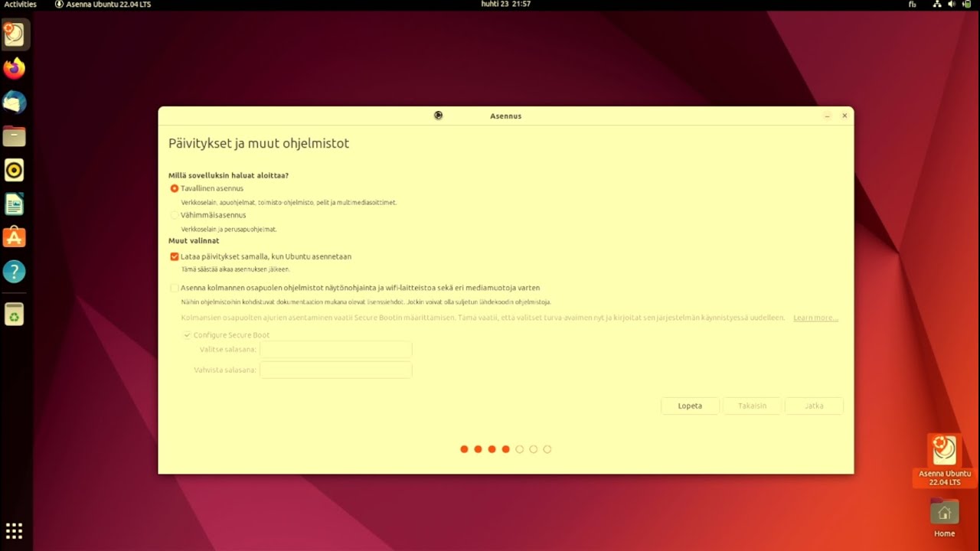This screenshot has width=980, height=551.
Task: Follow the Learn more link
Action: 815,318
